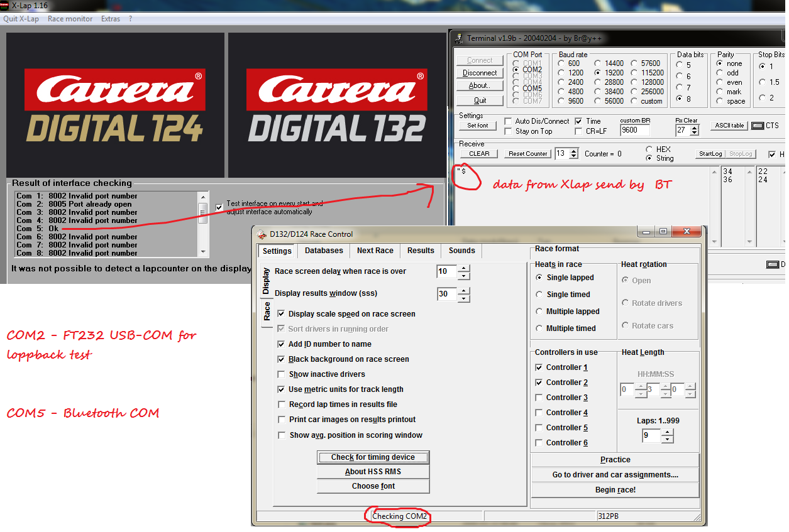Increase Display results window value
The height and width of the screenshot is (532, 789).
pyautogui.click(x=463, y=290)
